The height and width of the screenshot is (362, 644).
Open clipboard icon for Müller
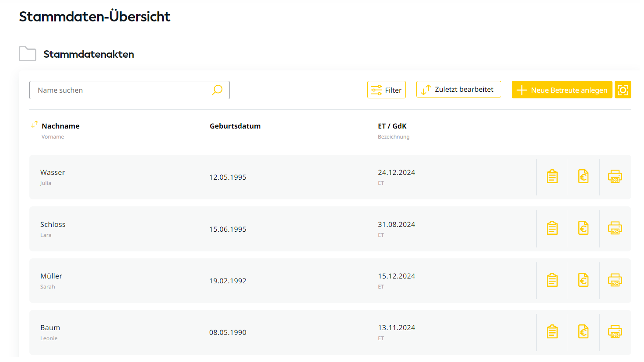(x=552, y=280)
